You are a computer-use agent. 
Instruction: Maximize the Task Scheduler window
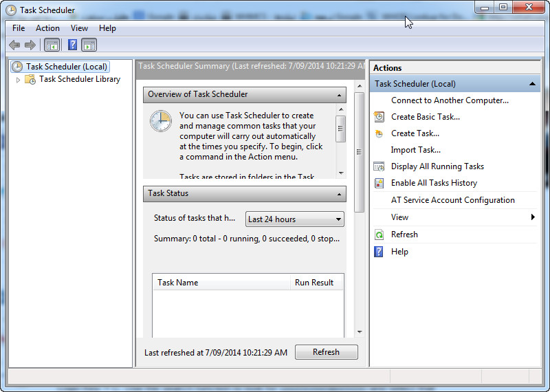tap(503, 7)
